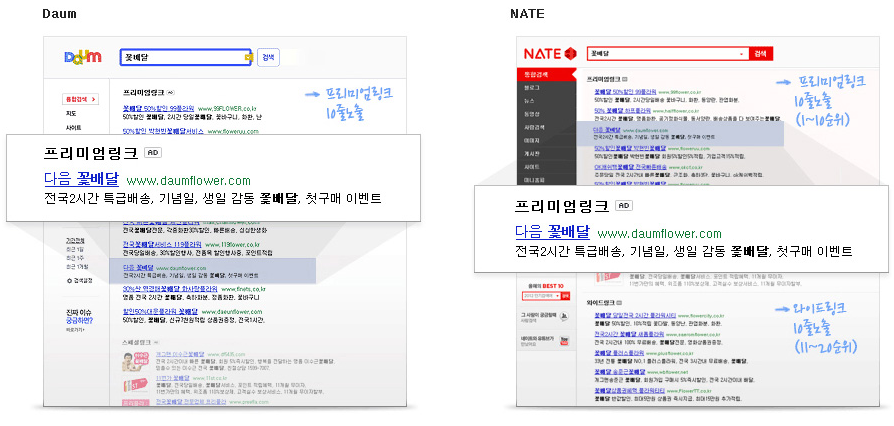Open the dropdown arrow in NATE search box
894x426 pixels.
742,54
